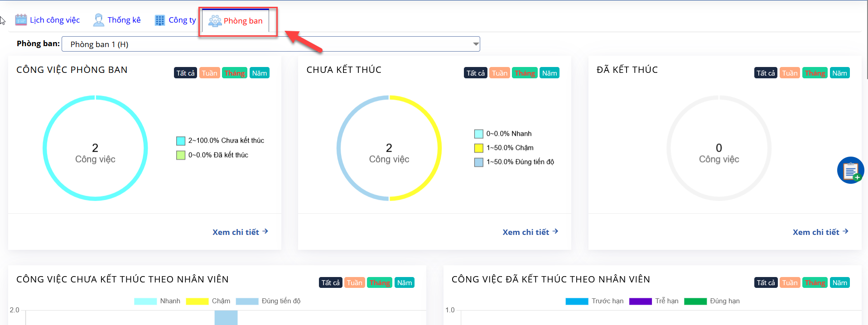868x325 pixels.
Task: Click the '0~0.0% Đã kết thúc' legend text
Action: pyautogui.click(x=218, y=155)
